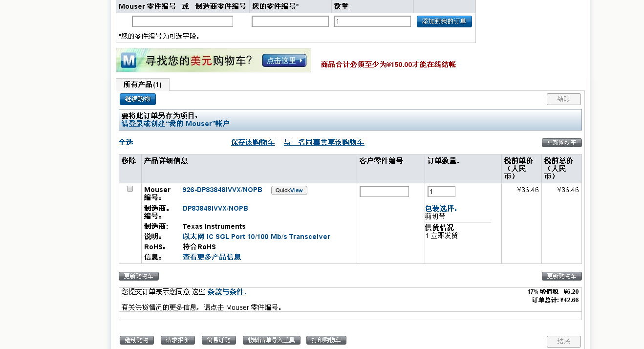Open the 请登录或创建"我的 Mouser"帐户 link
The width and height of the screenshot is (644, 349).
click(175, 124)
